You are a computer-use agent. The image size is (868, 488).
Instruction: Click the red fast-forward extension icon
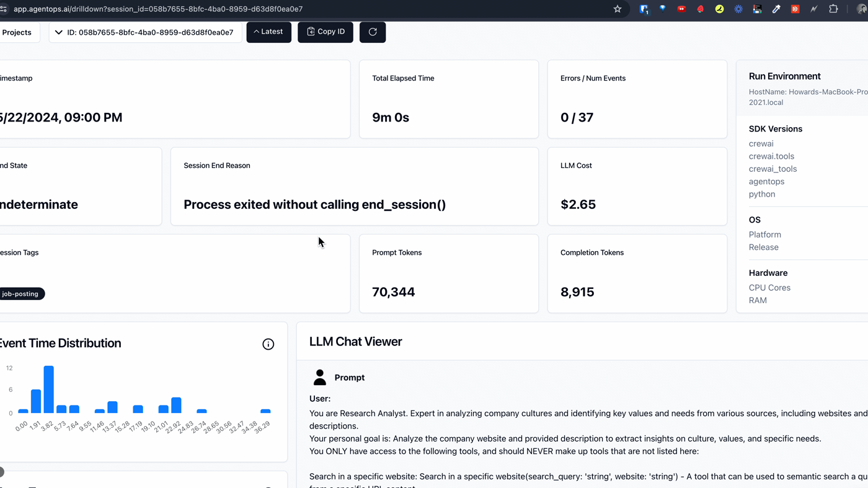tap(681, 9)
